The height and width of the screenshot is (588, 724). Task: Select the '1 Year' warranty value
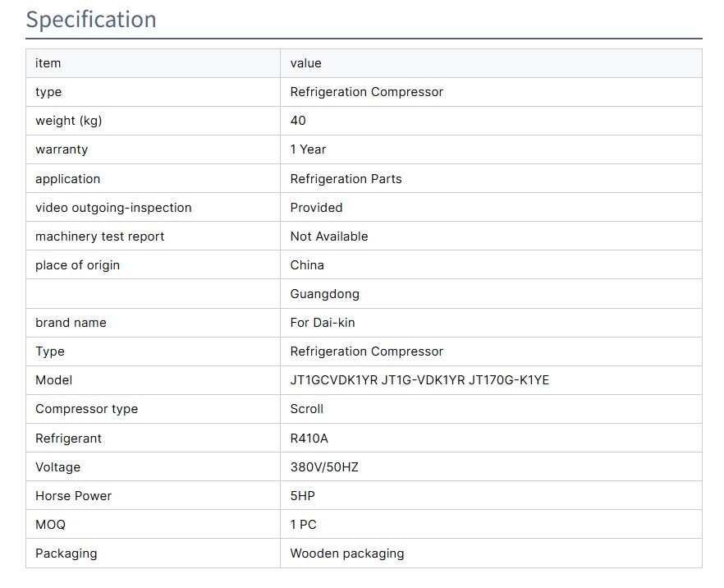click(308, 149)
